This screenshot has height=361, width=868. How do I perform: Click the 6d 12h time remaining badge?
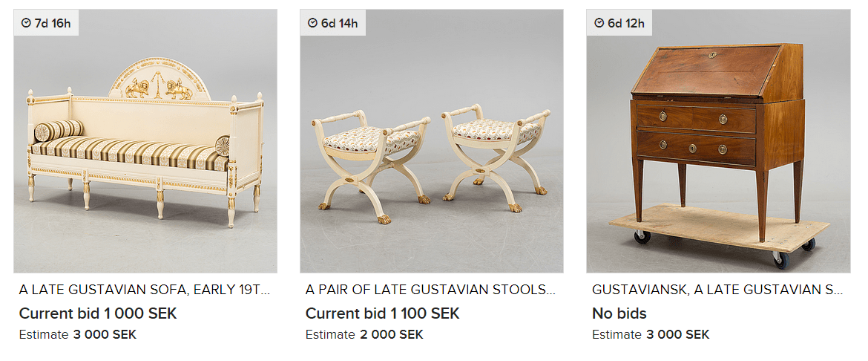click(620, 23)
